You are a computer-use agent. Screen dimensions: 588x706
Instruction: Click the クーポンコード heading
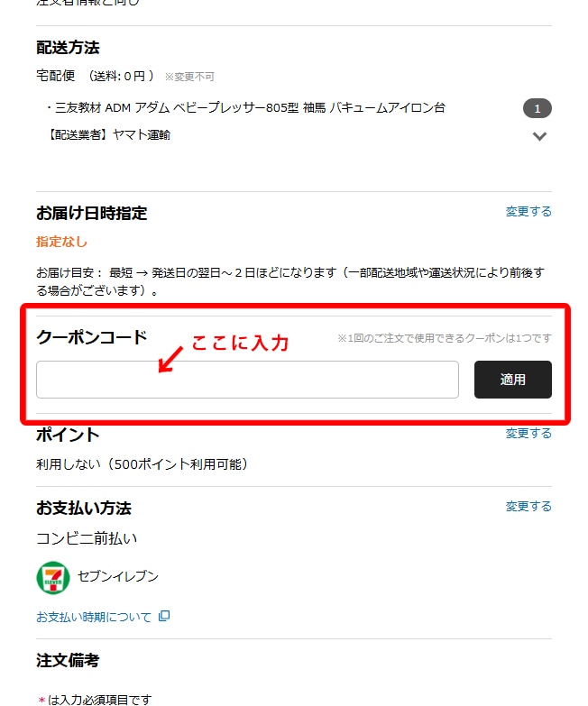pyautogui.click(x=92, y=337)
